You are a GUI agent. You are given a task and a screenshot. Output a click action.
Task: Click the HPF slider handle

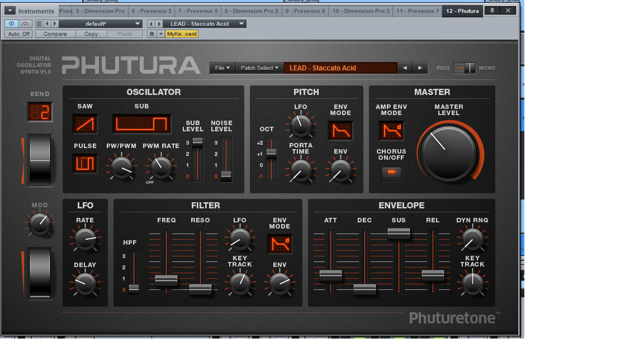(134, 289)
